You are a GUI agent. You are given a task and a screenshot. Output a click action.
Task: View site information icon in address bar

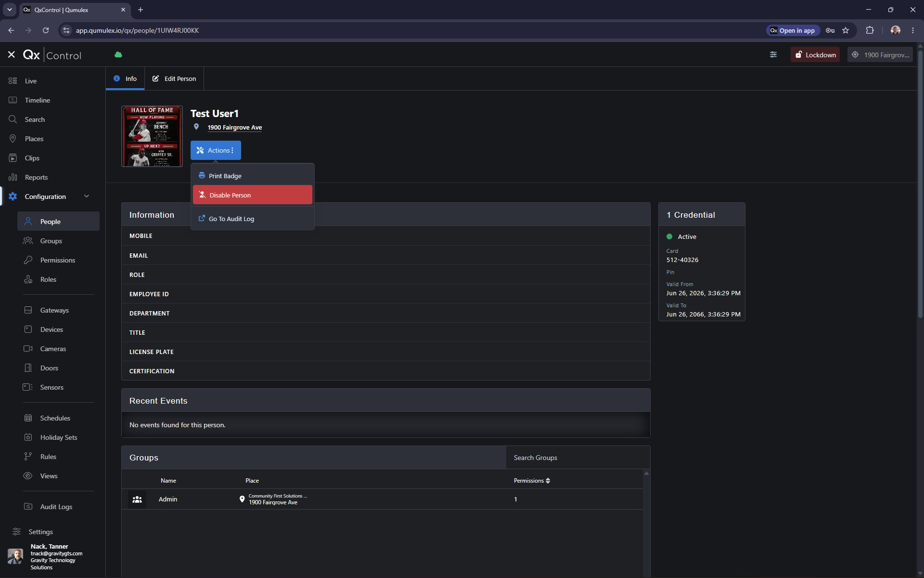(67, 30)
